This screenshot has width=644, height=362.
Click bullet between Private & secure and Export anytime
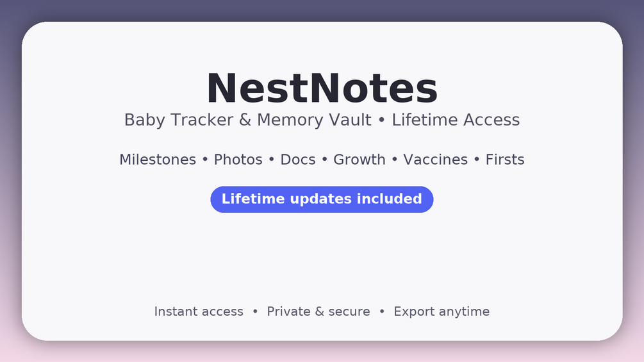[x=382, y=311]
